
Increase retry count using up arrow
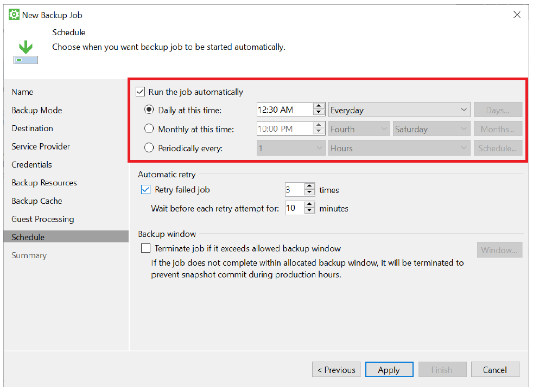[309, 186]
